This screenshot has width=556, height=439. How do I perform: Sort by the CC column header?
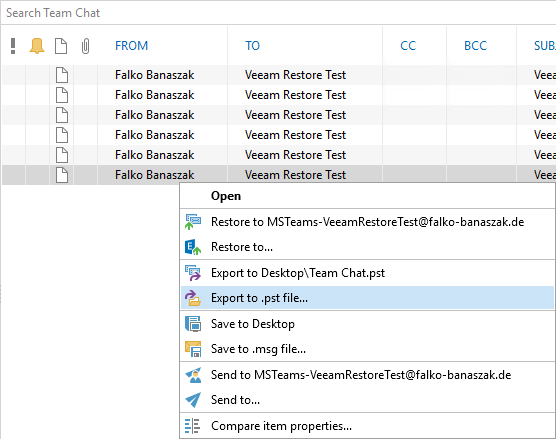tap(408, 46)
